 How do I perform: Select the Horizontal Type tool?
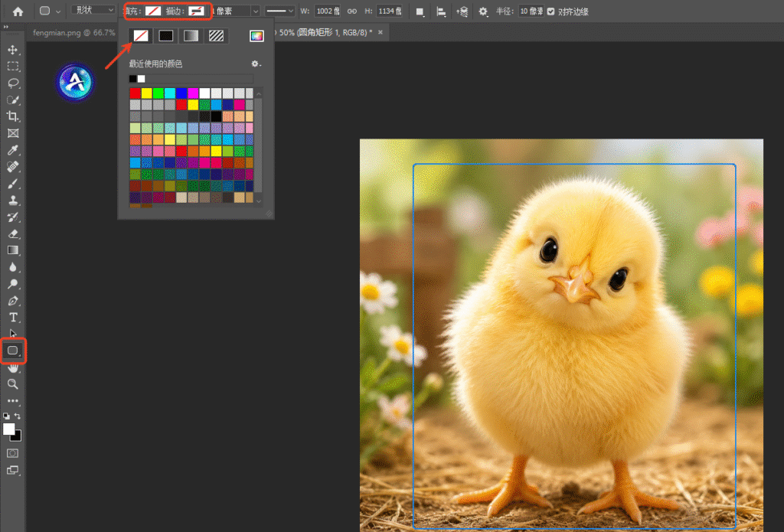coord(13,318)
